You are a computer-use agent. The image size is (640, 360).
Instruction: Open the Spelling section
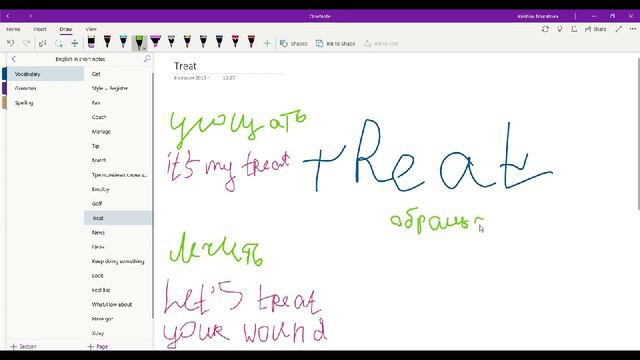[x=45, y=103]
